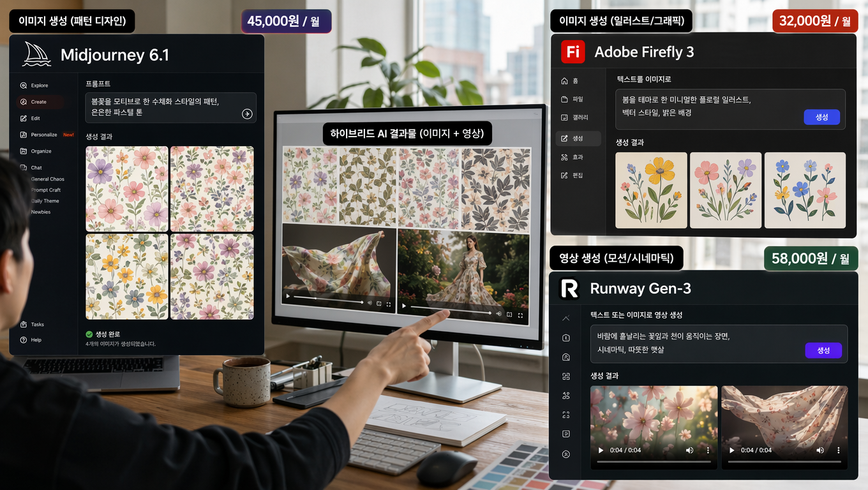Open the yellow flower illustration in Firefly
The image size is (868, 490).
click(651, 190)
